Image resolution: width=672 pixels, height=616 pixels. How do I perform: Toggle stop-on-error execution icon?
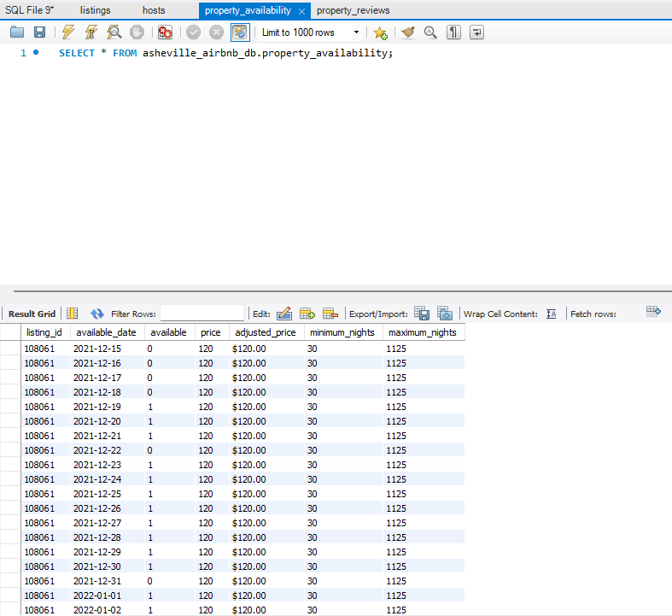click(x=165, y=32)
